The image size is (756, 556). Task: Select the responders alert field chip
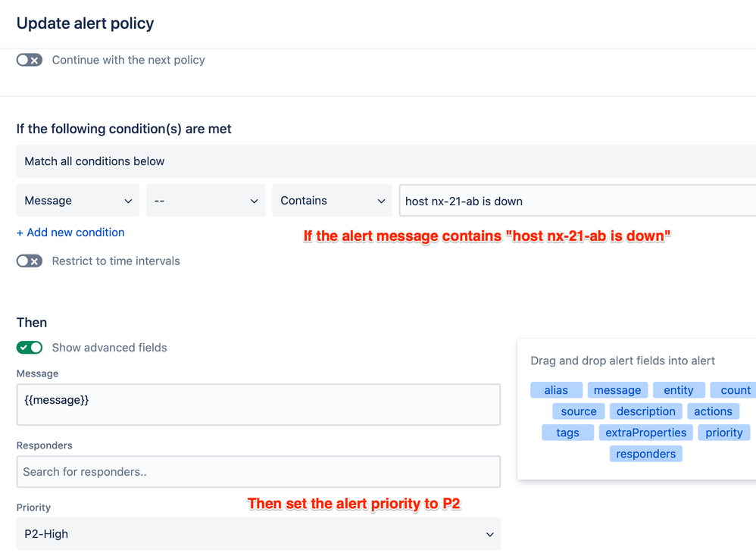tap(645, 453)
